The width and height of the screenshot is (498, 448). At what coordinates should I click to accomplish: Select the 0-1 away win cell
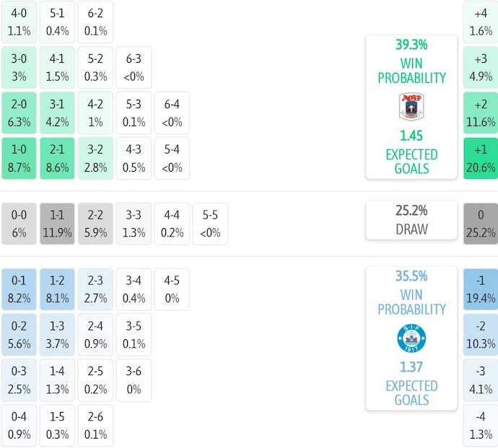19,289
